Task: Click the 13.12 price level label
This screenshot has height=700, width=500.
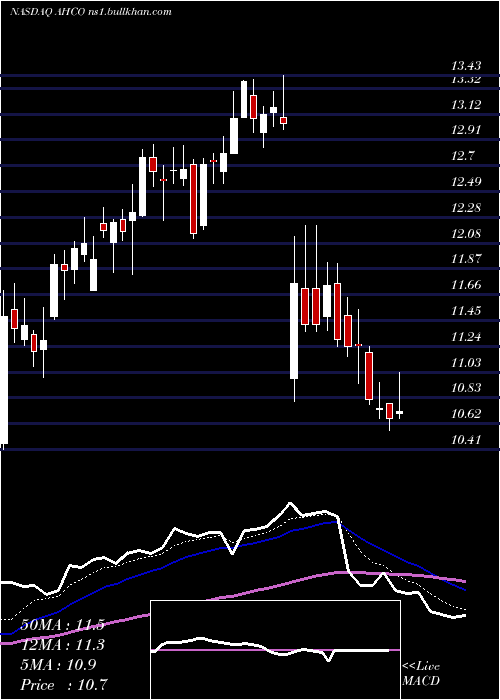Action: (466, 105)
